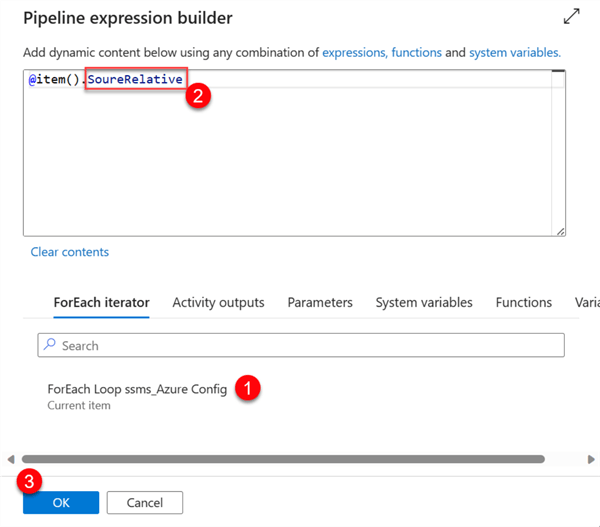The image size is (600, 527).
Task: Expand the expression builder panel to full size
Action: pos(571,16)
